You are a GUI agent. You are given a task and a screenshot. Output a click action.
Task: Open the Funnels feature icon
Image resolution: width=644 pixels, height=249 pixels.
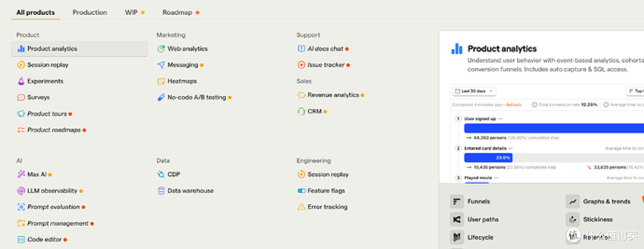[x=457, y=201]
